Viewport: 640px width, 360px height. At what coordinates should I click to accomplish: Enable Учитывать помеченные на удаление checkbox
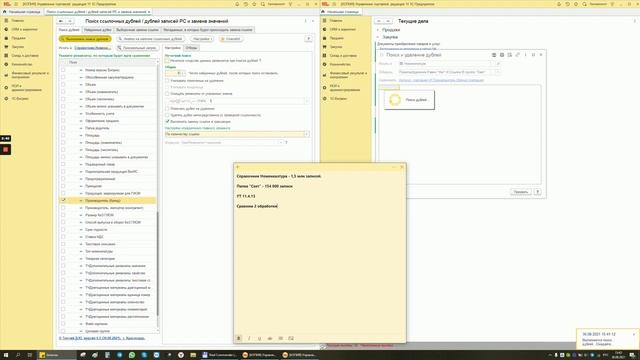click(x=167, y=81)
